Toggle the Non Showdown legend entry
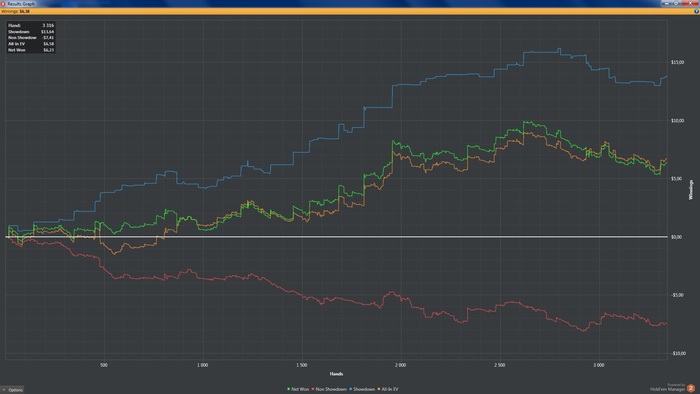Viewport: 700px width, 394px height. coord(329,389)
